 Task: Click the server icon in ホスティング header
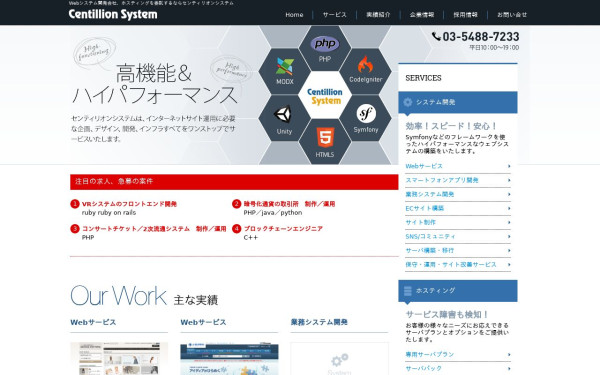408,291
